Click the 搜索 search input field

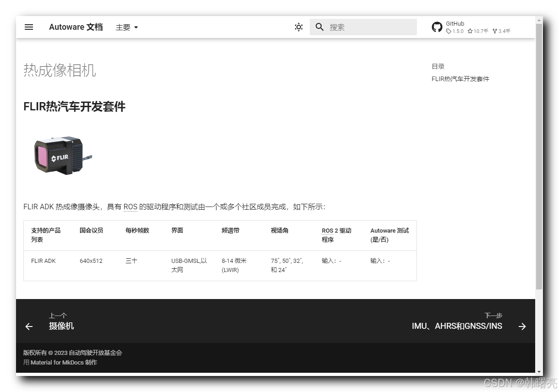tap(363, 27)
